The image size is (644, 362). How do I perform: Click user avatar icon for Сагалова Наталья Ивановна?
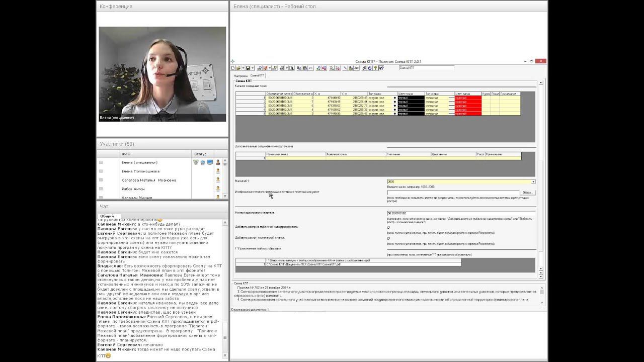(218, 180)
